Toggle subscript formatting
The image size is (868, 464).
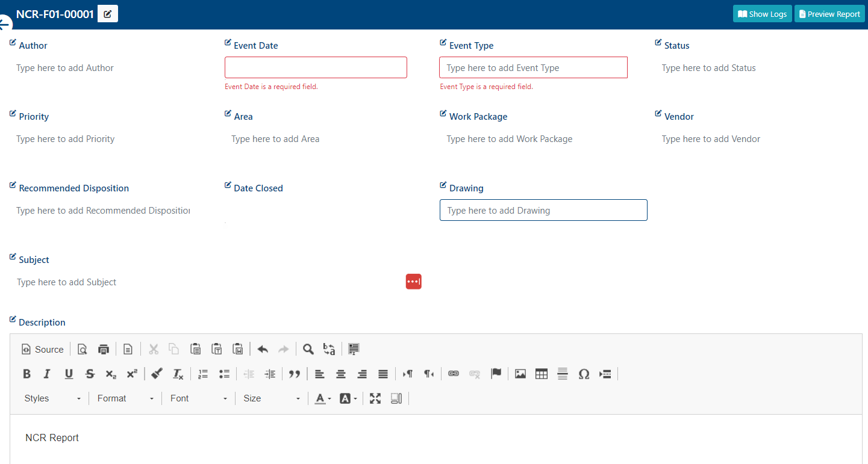click(x=111, y=374)
